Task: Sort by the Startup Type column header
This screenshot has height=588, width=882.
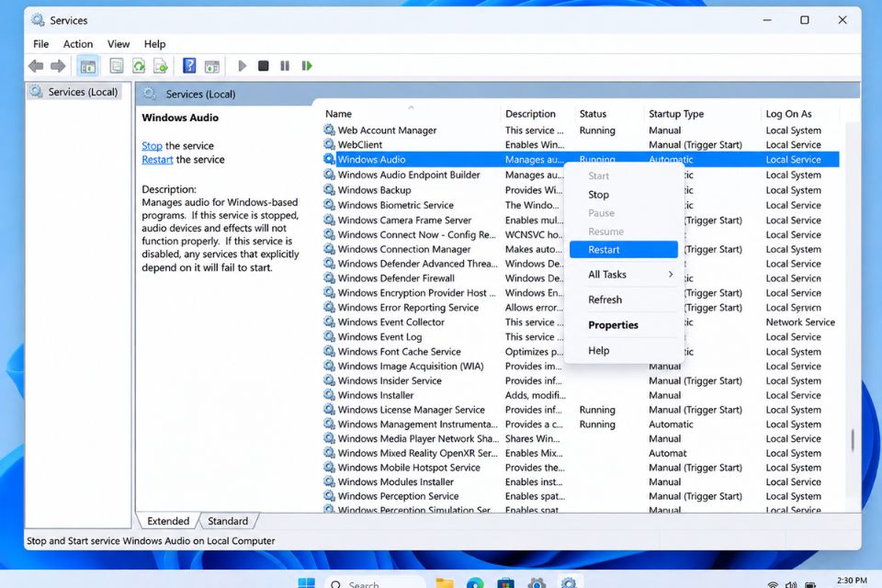Action: pos(701,114)
